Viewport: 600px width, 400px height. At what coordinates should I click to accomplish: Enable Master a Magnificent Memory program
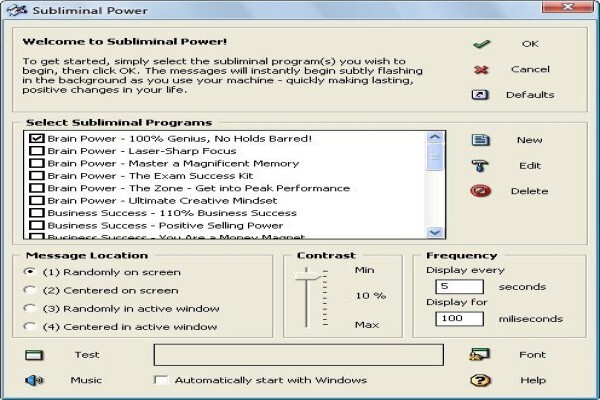click(x=37, y=163)
